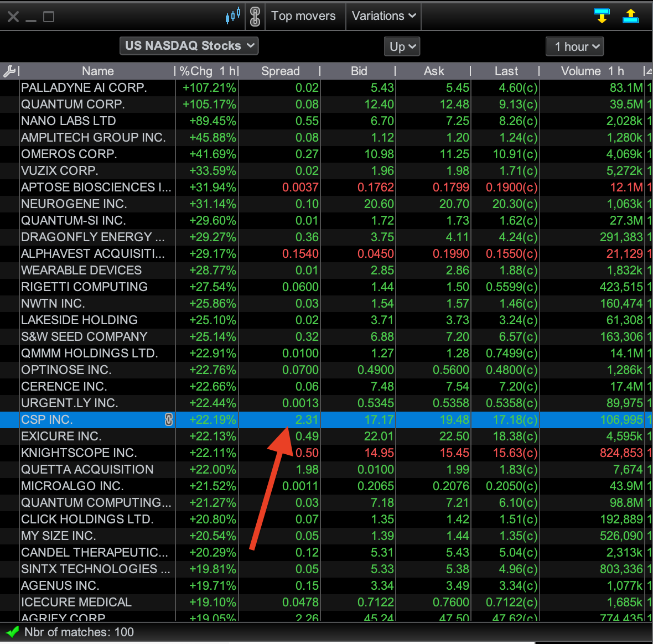The width and height of the screenshot is (653, 644).
Task: Sort by the Spread column header
Action: 280,71
